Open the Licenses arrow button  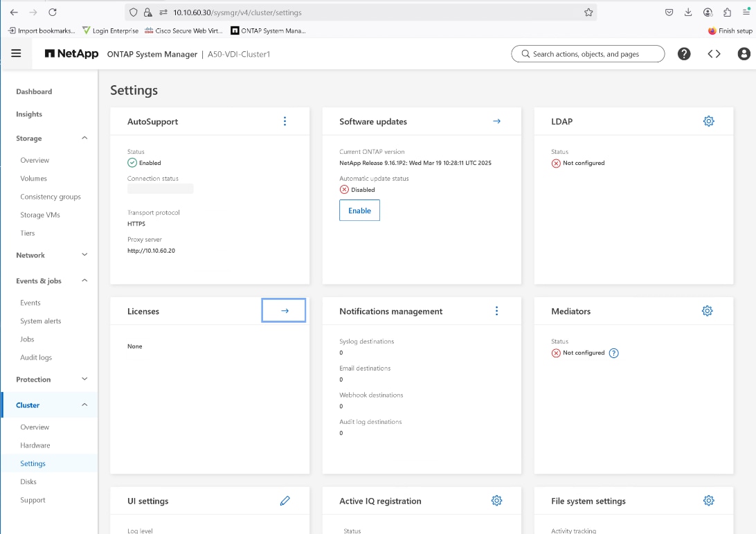pyautogui.click(x=284, y=310)
